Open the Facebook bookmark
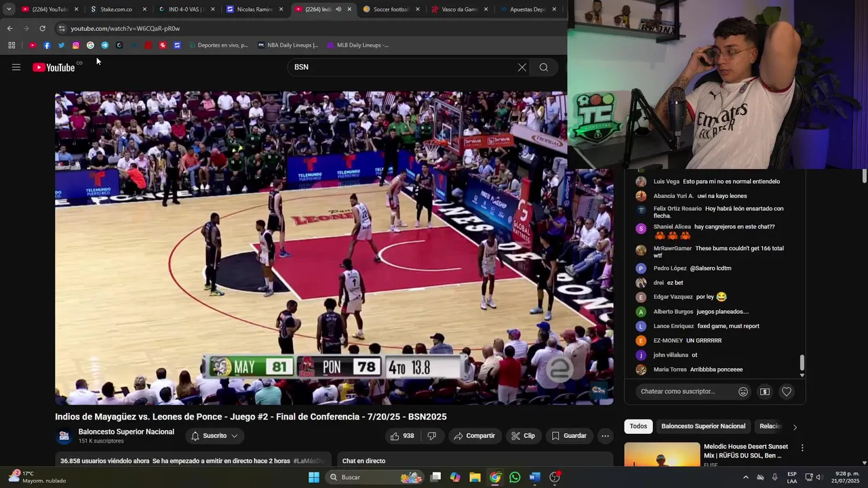The height and width of the screenshot is (488, 868). 47,45
